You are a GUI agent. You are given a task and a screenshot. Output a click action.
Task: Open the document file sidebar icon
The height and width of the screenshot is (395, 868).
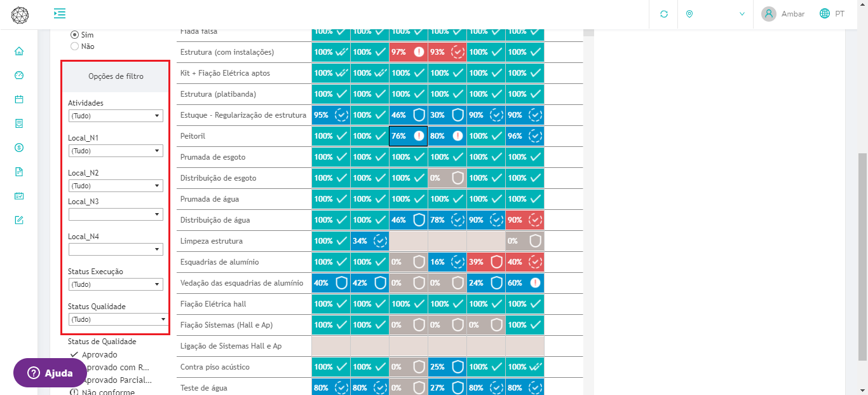click(x=19, y=172)
